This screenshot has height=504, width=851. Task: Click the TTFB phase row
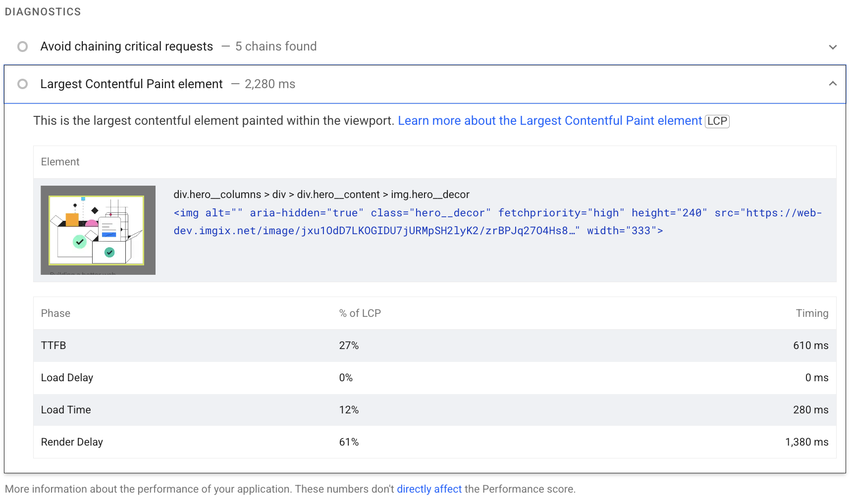[x=198, y=345]
